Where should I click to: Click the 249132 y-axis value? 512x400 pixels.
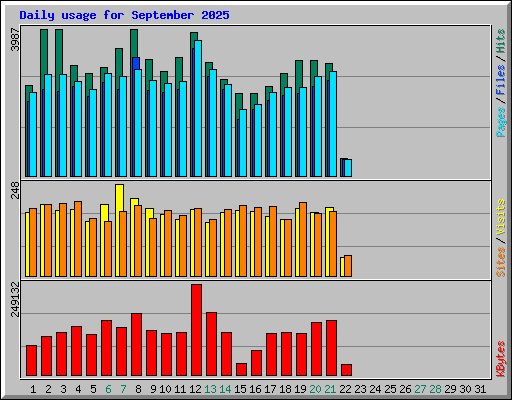click(15, 299)
